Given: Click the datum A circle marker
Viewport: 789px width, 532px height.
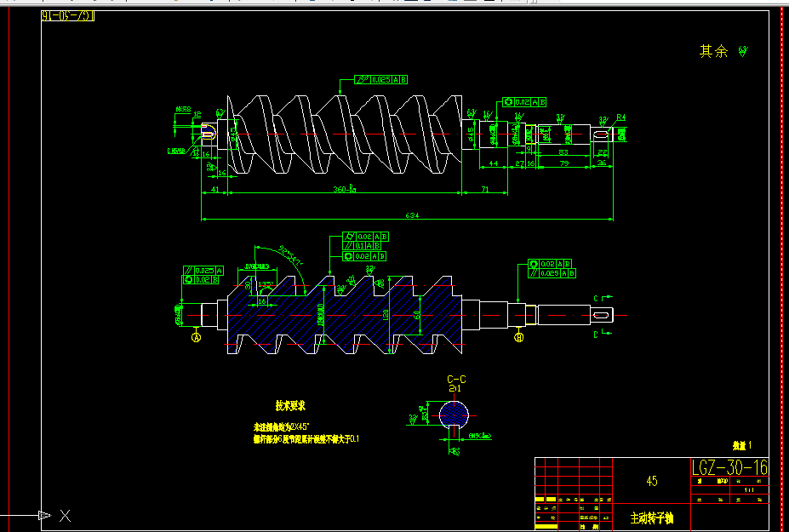Looking at the screenshot, I should 197,337.
